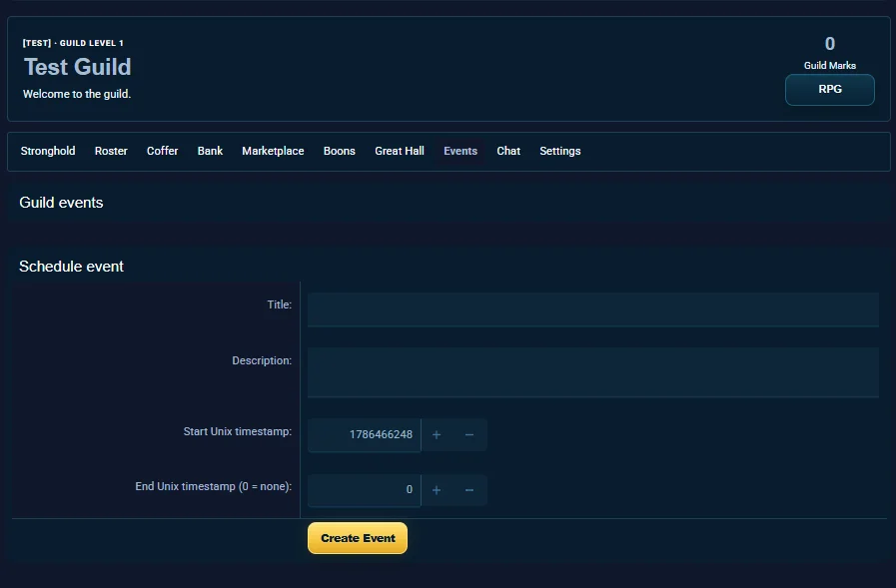Select the End Unix timestamp number field
The image size is (896, 588).
click(364, 490)
